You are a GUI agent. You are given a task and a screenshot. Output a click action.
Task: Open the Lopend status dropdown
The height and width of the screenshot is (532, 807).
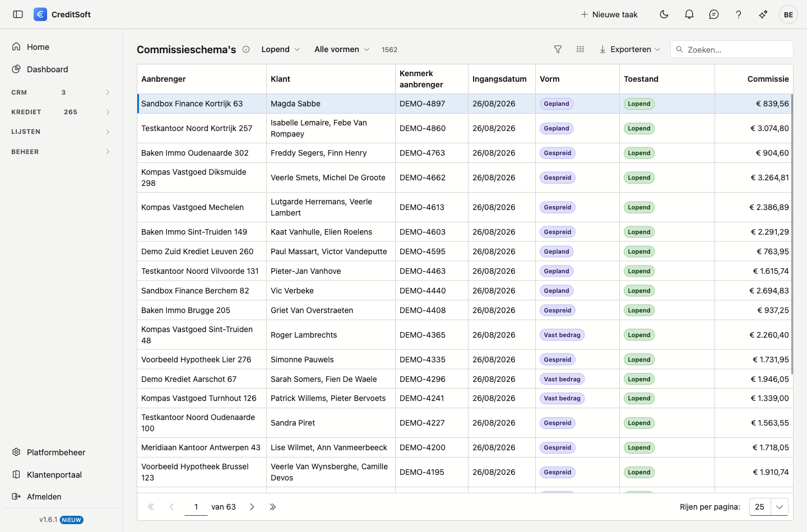(x=280, y=49)
